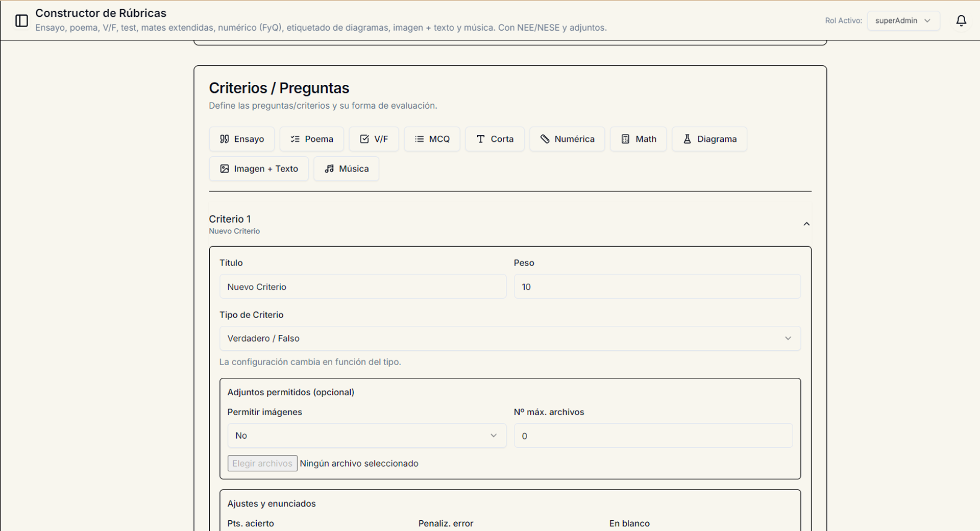Open the Tipo de Criterio dropdown
This screenshot has height=531, width=980.
pos(510,339)
